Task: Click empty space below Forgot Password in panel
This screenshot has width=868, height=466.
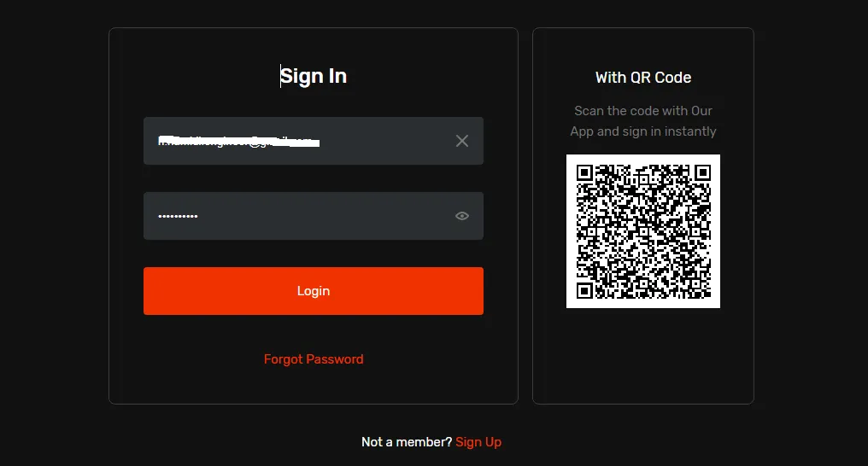Action: tap(314, 386)
